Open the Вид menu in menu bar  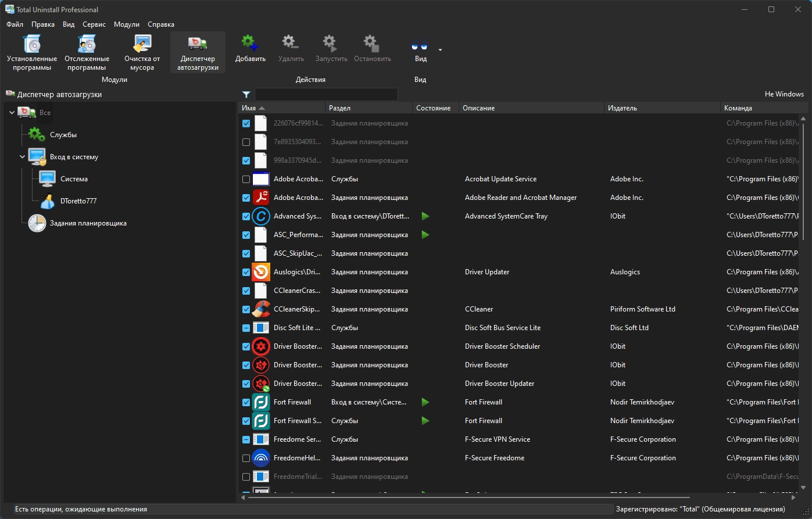coord(69,24)
